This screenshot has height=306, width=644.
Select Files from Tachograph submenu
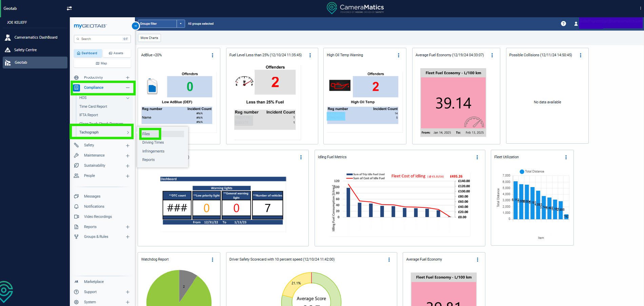(146, 134)
